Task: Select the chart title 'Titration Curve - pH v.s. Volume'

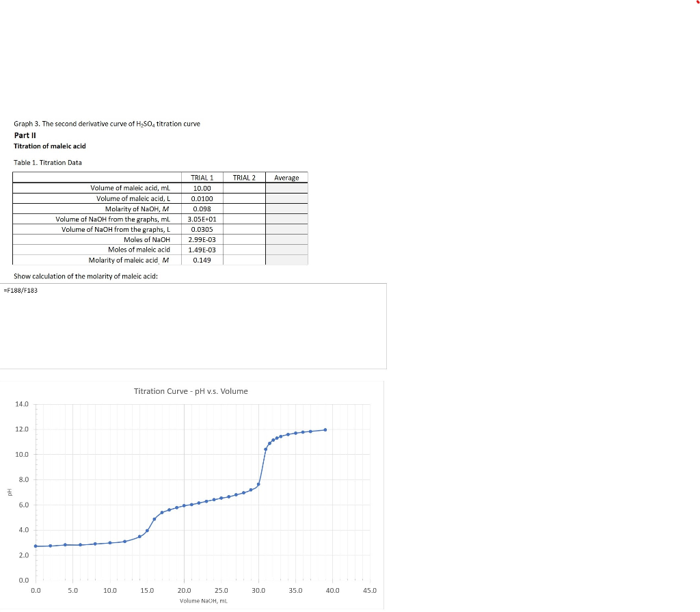Action: (x=191, y=391)
